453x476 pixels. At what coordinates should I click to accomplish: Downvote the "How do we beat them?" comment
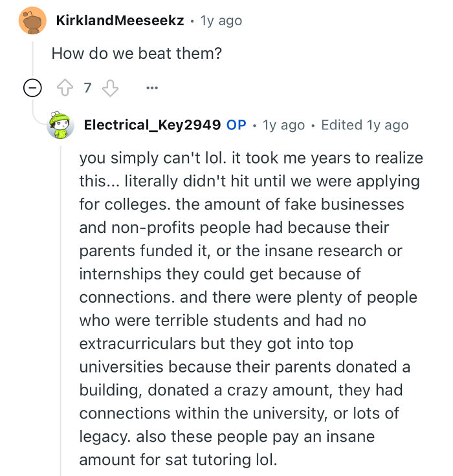point(111,88)
